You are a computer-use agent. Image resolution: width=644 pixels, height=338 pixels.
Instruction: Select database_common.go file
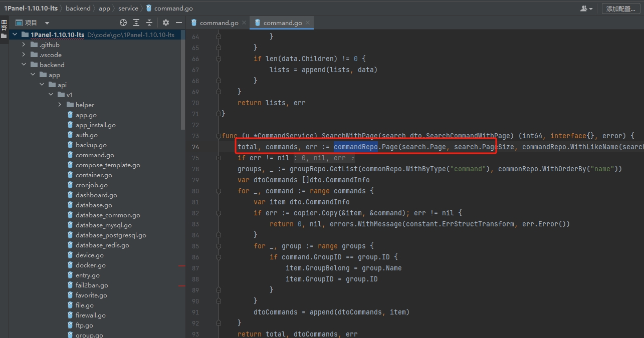tap(108, 215)
